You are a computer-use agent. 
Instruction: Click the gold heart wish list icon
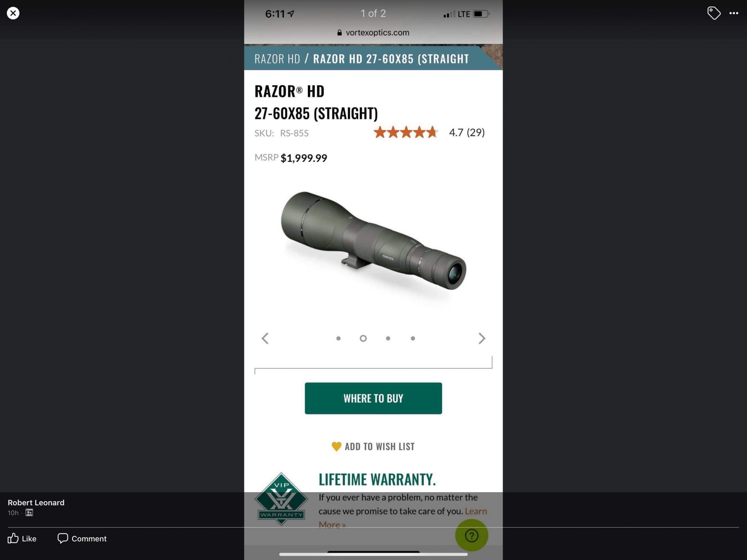click(336, 446)
